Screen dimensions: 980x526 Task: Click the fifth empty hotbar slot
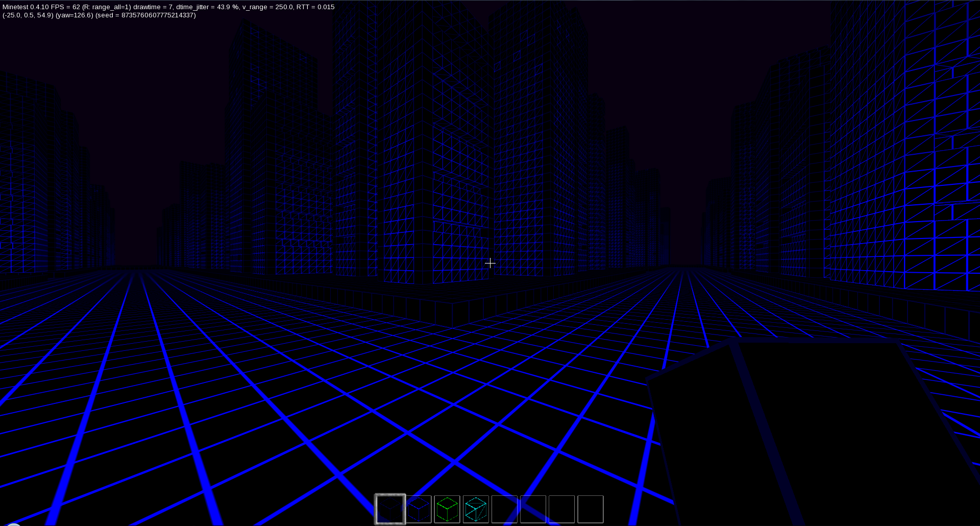pyautogui.click(x=504, y=509)
